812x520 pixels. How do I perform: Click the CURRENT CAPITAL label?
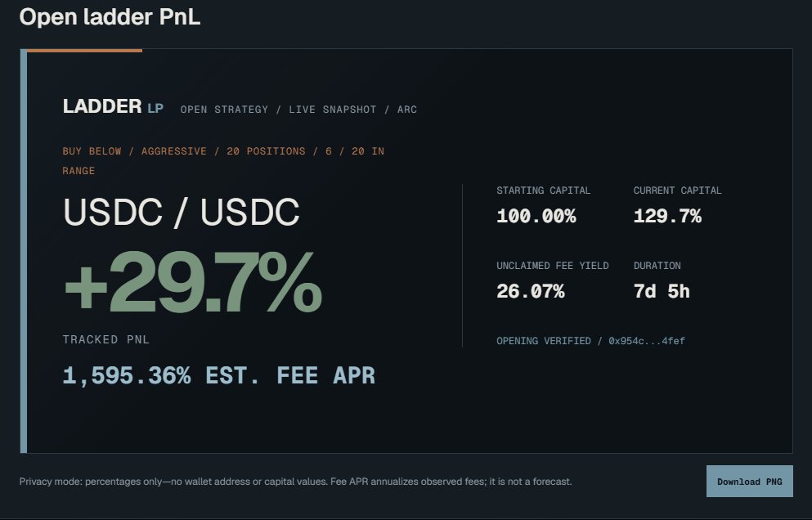point(677,191)
